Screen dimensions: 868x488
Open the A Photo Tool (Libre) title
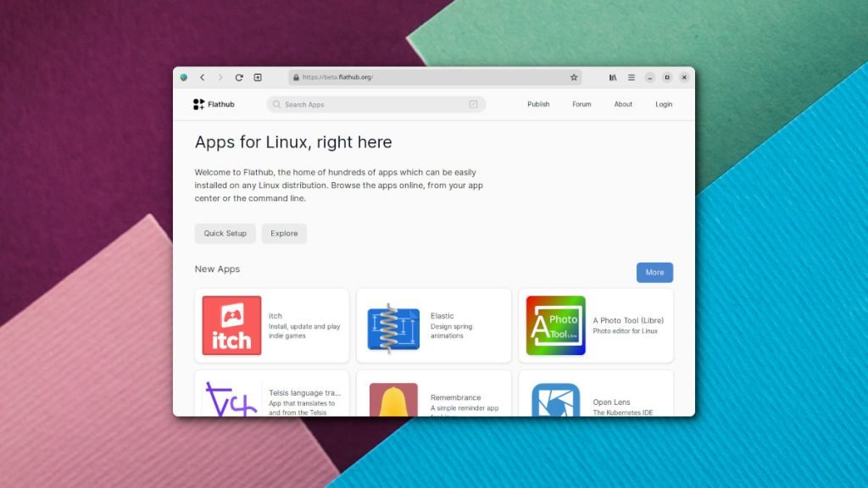[x=628, y=320]
